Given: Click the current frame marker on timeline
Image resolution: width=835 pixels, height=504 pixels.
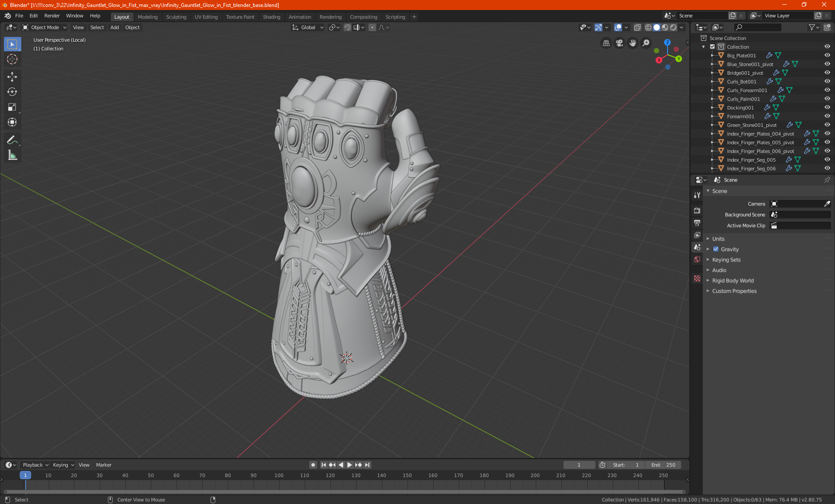Looking at the screenshot, I should [x=25, y=475].
